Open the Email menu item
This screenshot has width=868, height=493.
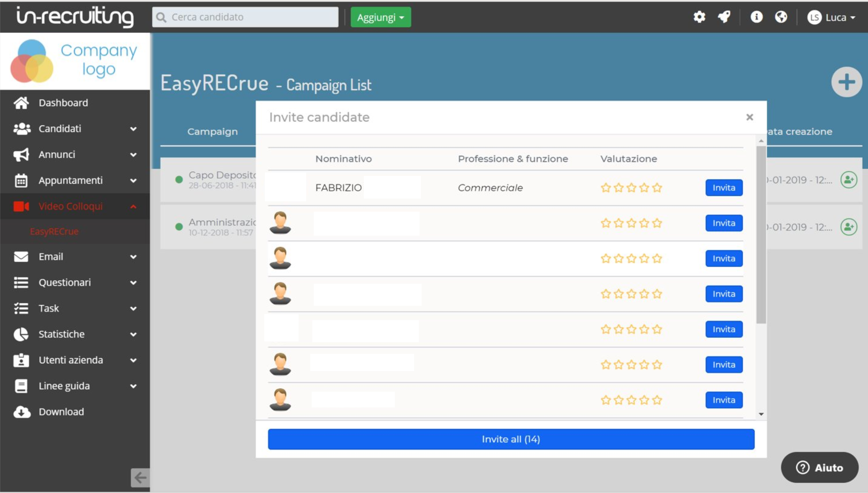(x=75, y=257)
